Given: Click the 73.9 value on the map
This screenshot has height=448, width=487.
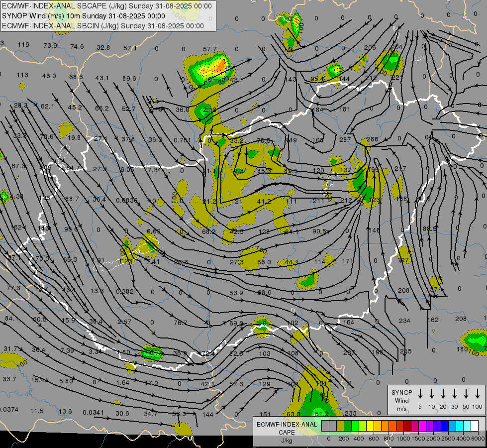Looking at the screenshot, I should (x=50, y=46).
